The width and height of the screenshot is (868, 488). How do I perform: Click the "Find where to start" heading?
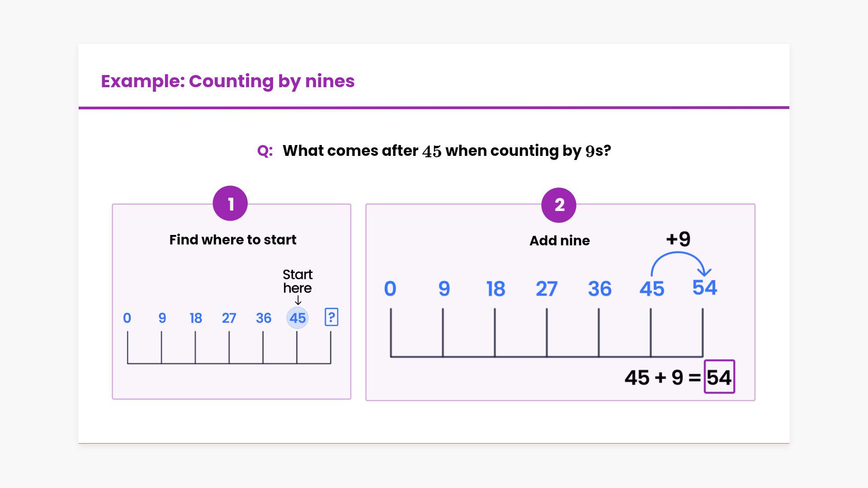click(x=233, y=240)
